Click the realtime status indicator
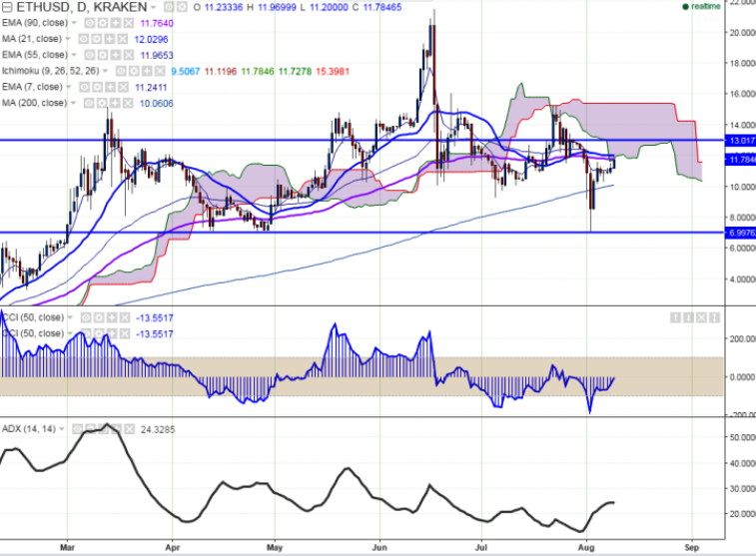The image size is (756, 556). tap(705, 7)
